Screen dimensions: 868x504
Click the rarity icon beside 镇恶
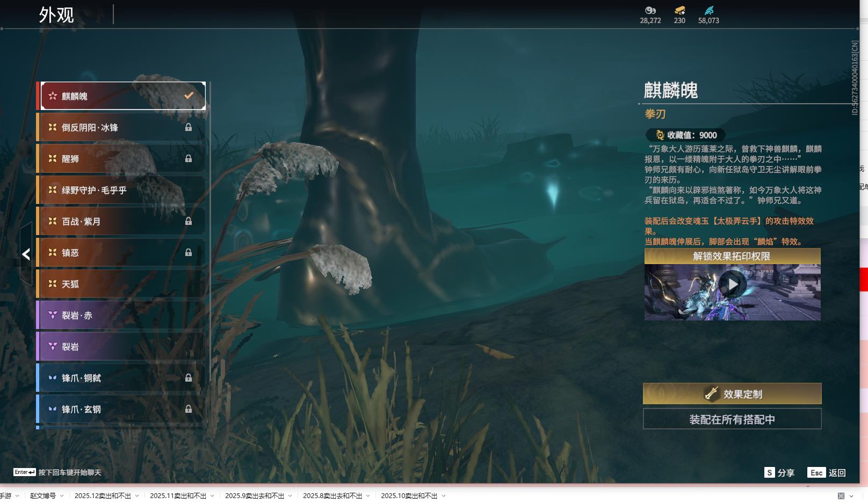53,252
